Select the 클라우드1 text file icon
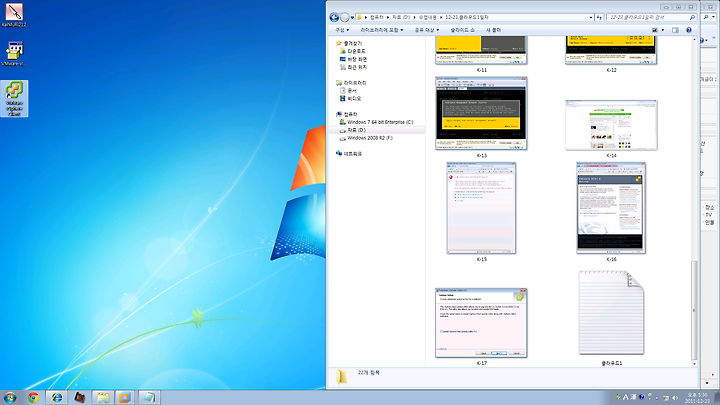The width and height of the screenshot is (720, 405). tap(611, 313)
